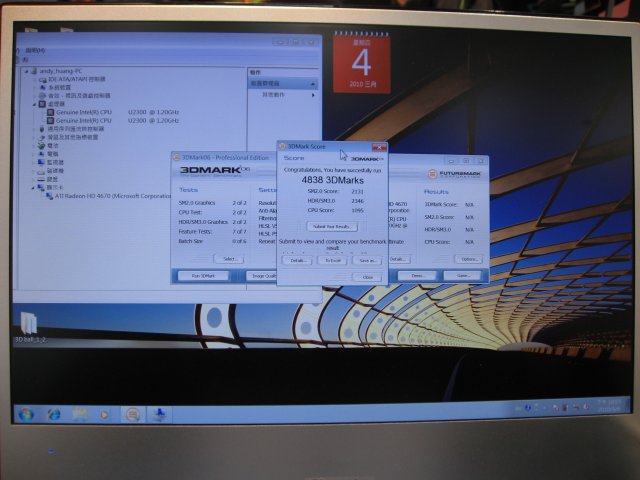Viewport: 640px width, 480px height.
Task: Click Select button under Tests
Action: tap(229, 259)
